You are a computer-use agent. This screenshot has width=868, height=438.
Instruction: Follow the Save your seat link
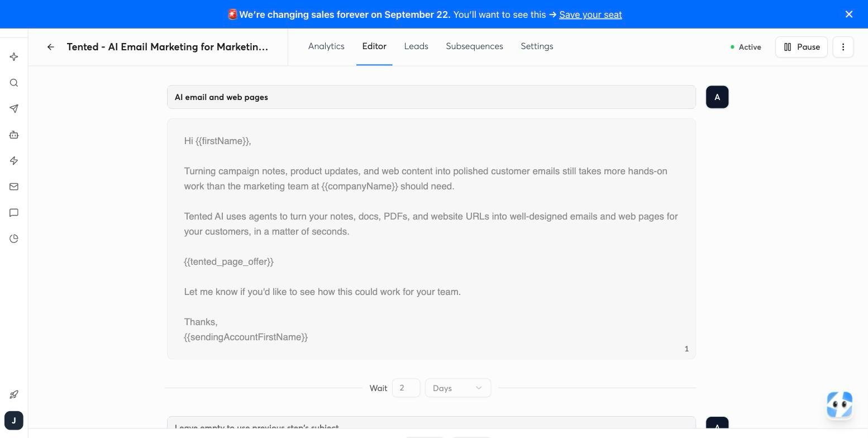click(590, 15)
